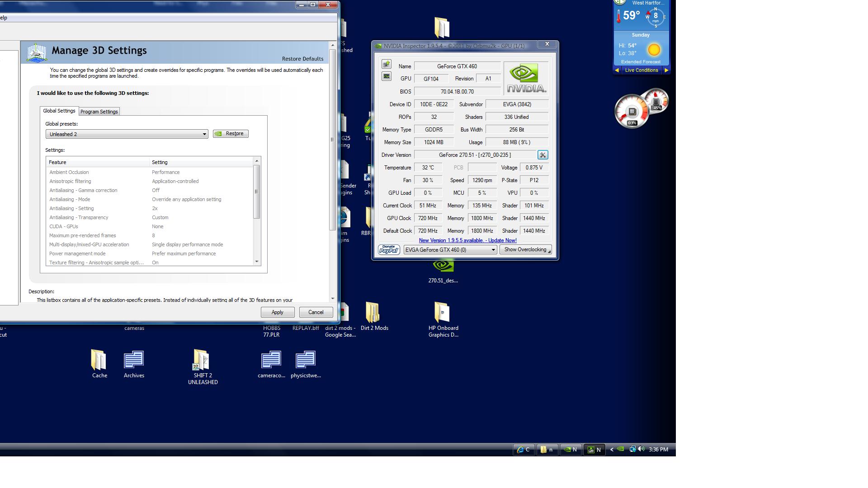Click the volume speaker tray icon
The height and width of the screenshot is (488, 868).
coord(641,449)
